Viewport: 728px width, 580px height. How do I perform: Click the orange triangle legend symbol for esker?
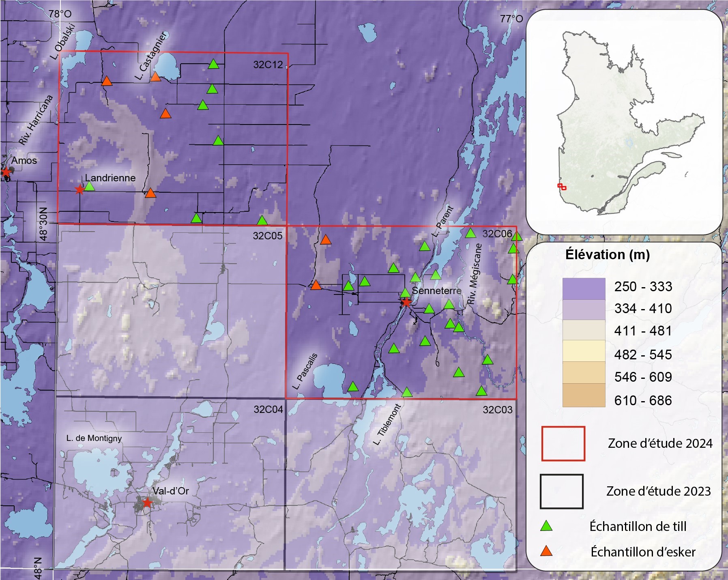point(546,551)
